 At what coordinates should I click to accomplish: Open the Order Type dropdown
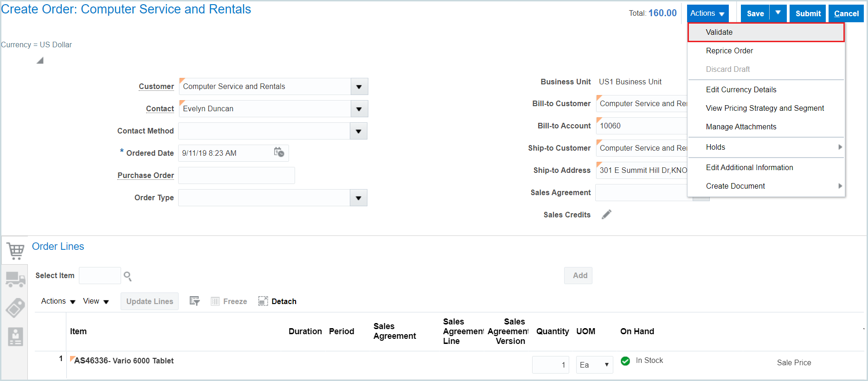point(358,198)
